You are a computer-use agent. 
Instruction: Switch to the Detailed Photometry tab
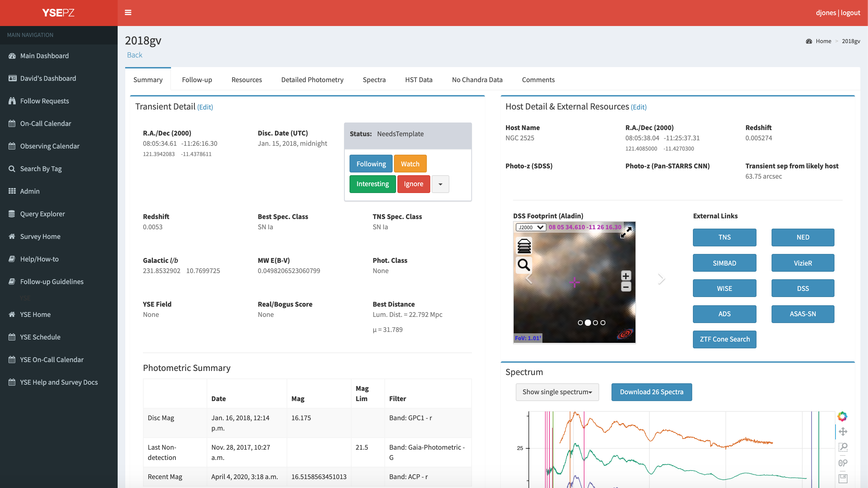[312, 80]
